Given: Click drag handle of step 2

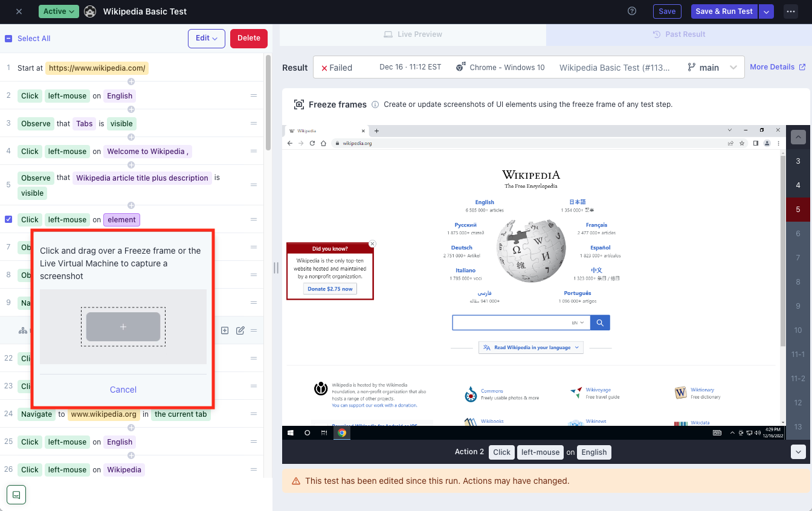Looking at the screenshot, I should [254, 95].
